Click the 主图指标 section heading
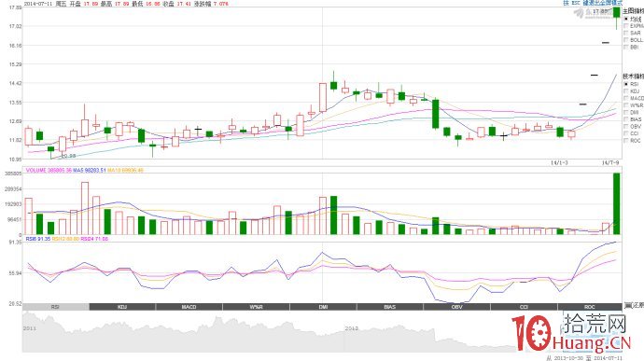The width and height of the screenshot is (644, 361). click(x=634, y=11)
